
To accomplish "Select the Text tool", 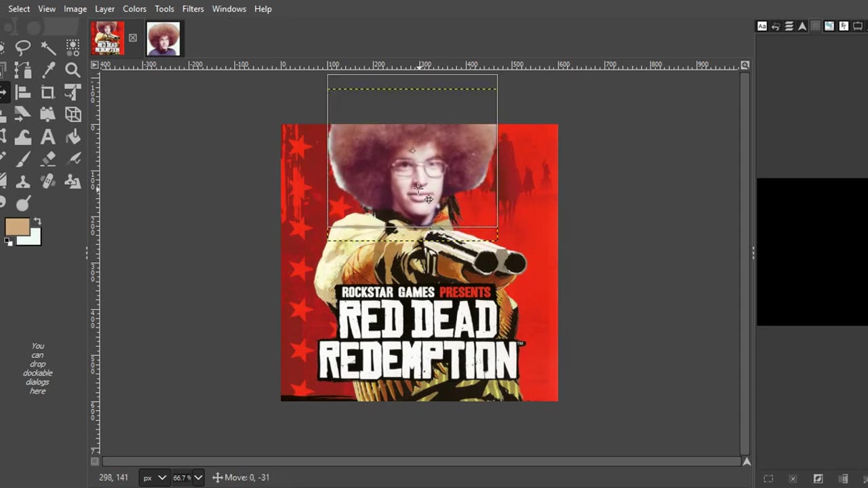I will point(48,137).
